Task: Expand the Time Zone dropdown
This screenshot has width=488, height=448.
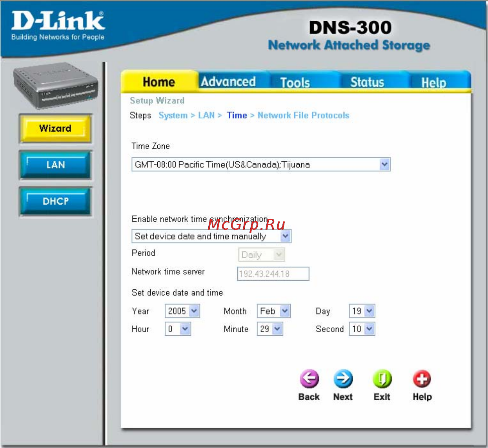Action: coord(261,165)
